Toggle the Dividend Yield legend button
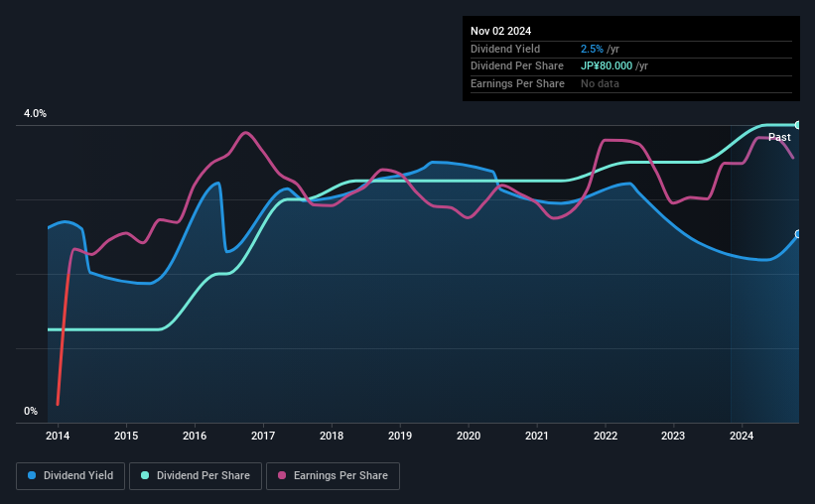The image size is (815, 504). pyautogui.click(x=70, y=476)
